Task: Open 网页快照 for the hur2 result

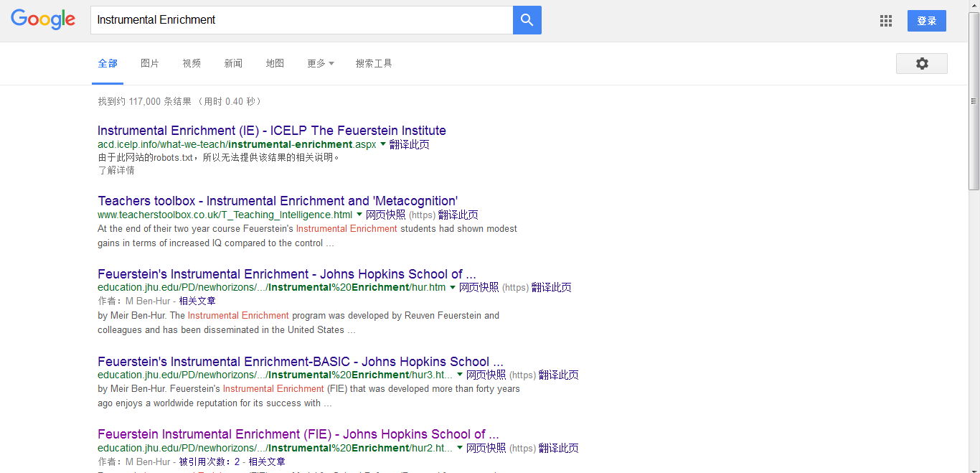Action: [486, 448]
